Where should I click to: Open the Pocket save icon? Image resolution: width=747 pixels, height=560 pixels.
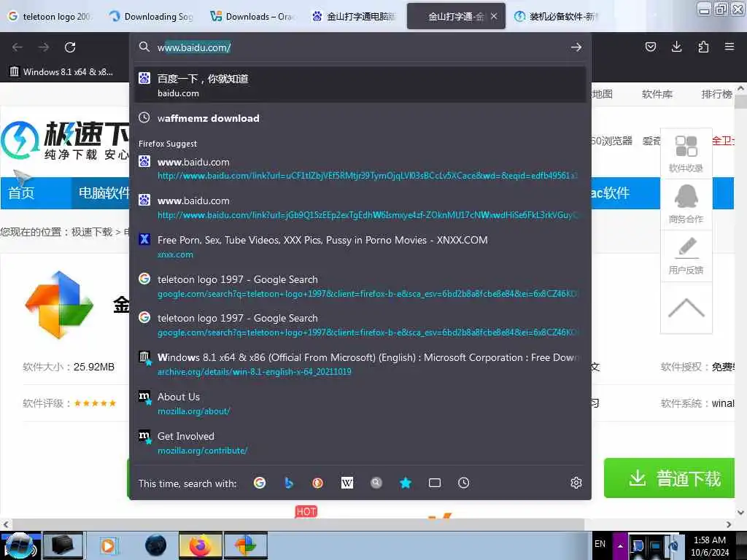(650, 47)
